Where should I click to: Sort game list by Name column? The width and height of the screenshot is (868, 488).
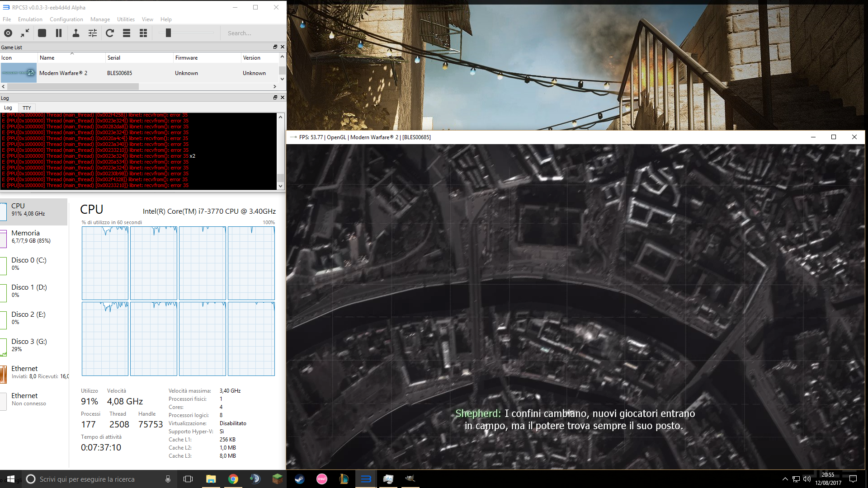47,58
